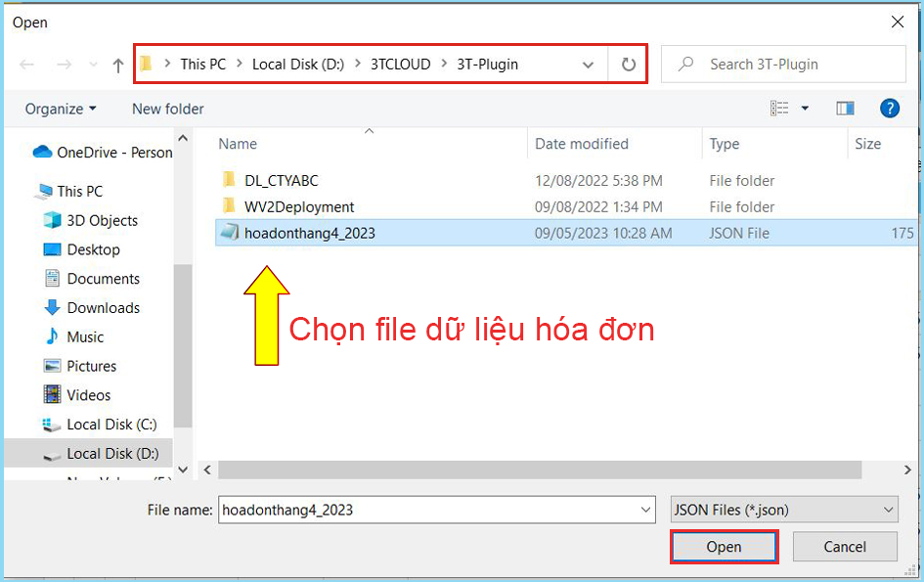The image size is (924, 582).
Task: Open the File name suggestions dropdown
Action: (x=645, y=510)
